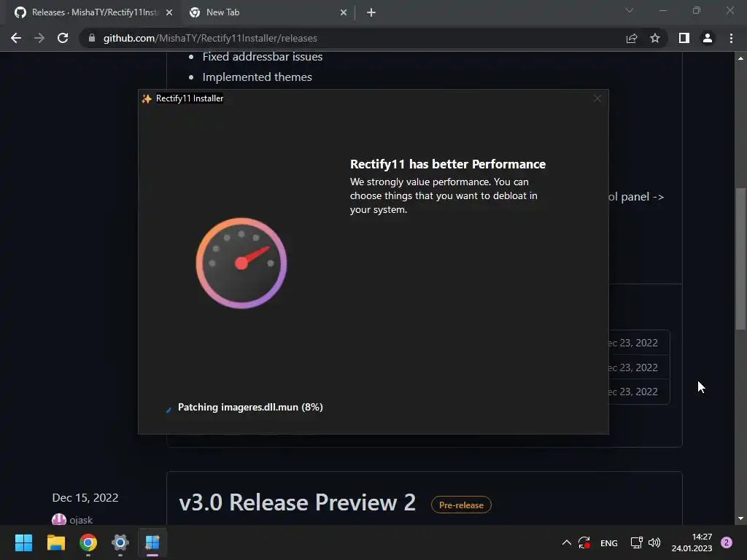Click the page vertical scrollbar thumb
The height and width of the screenshot is (560, 747).
point(740,259)
